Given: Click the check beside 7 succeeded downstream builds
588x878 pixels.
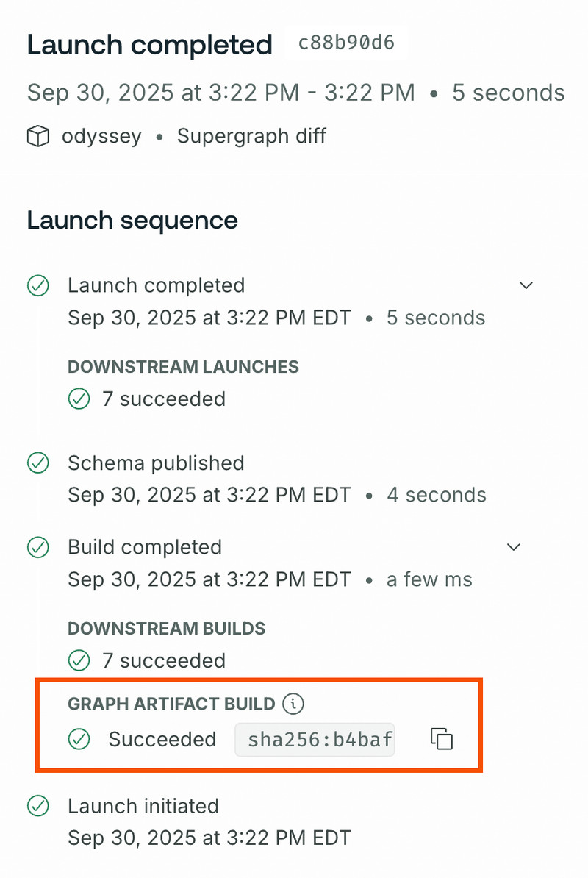Looking at the screenshot, I should tap(79, 660).
